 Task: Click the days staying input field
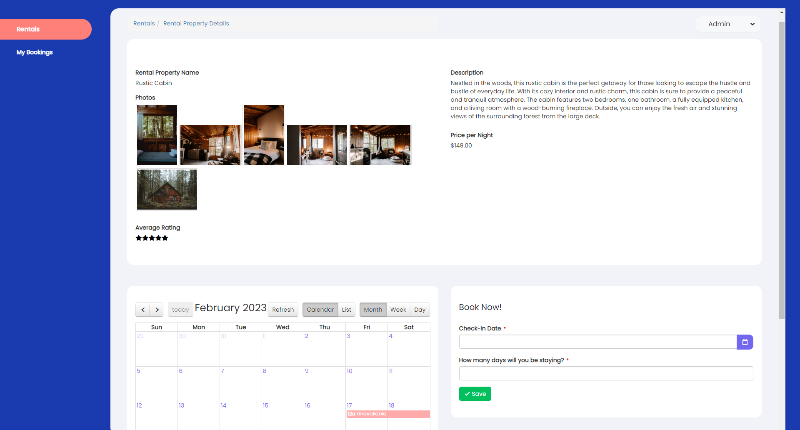pos(605,373)
